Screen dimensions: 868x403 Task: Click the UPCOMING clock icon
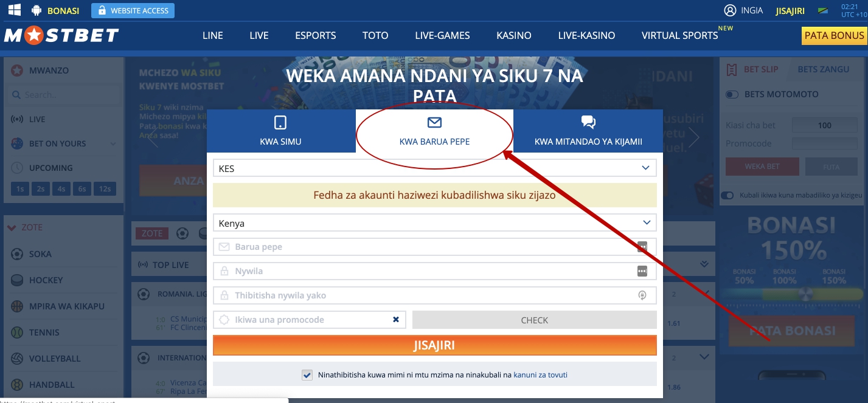(17, 168)
